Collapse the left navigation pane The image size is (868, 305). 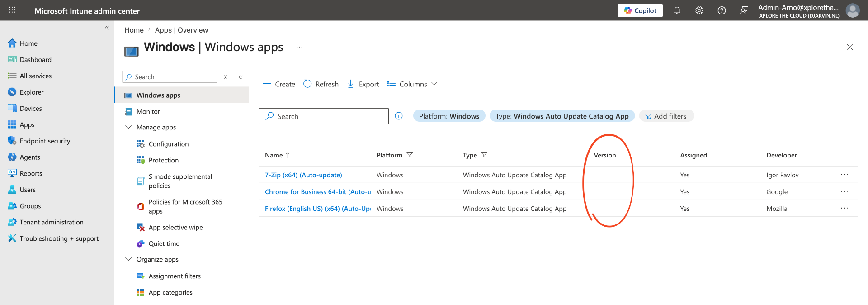[x=107, y=28]
